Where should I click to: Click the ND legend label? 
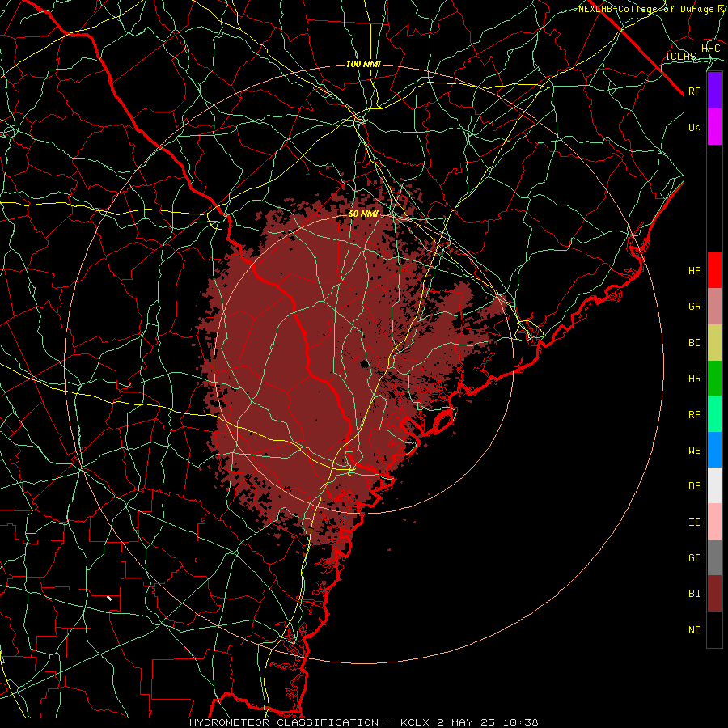click(x=694, y=630)
